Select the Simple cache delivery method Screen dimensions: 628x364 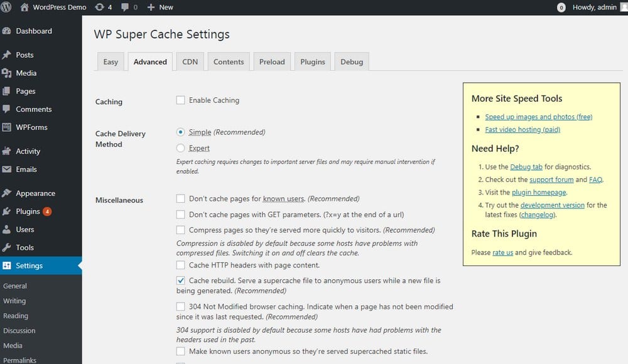(181, 132)
